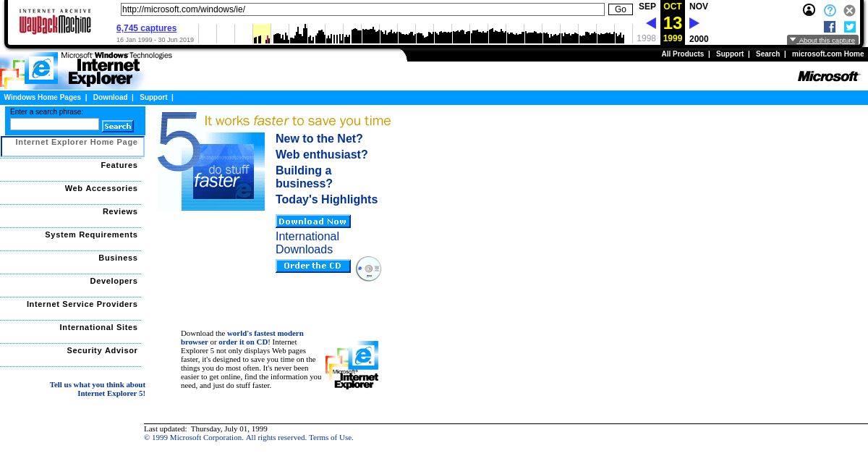Open the 'New to the Net?' link
This screenshot has width=868, height=456.
coord(319,138)
